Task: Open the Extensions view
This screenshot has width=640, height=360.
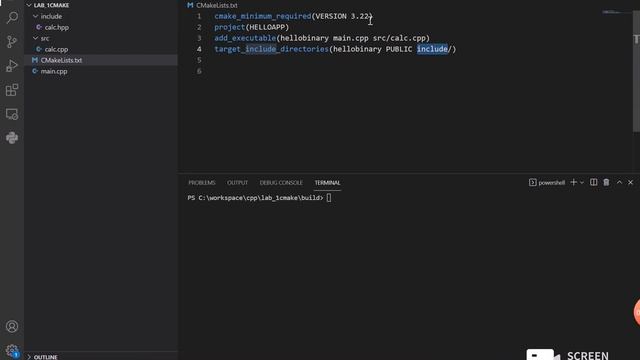Action: (12, 90)
